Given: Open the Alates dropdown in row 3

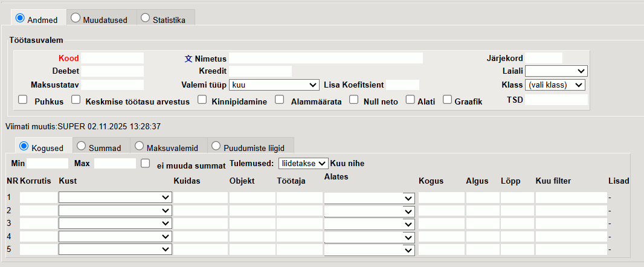Looking at the screenshot, I should 369,224.
